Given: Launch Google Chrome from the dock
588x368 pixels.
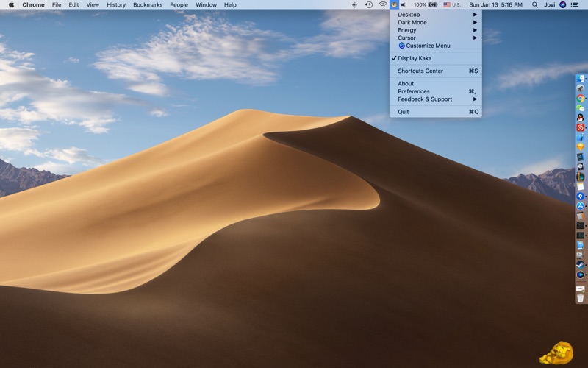Looking at the screenshot, I should 580,98.
